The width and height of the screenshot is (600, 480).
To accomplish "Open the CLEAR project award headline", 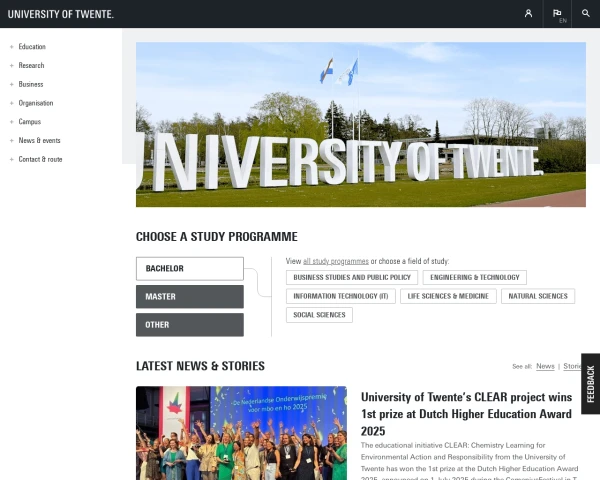I will point(466,414).
